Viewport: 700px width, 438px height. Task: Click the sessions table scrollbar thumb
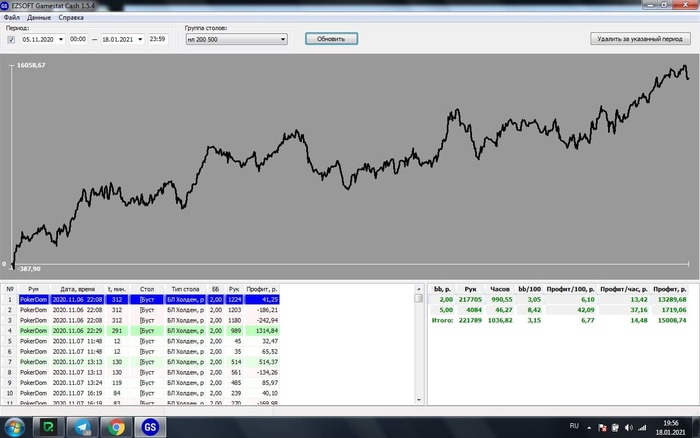coord(419,298)
